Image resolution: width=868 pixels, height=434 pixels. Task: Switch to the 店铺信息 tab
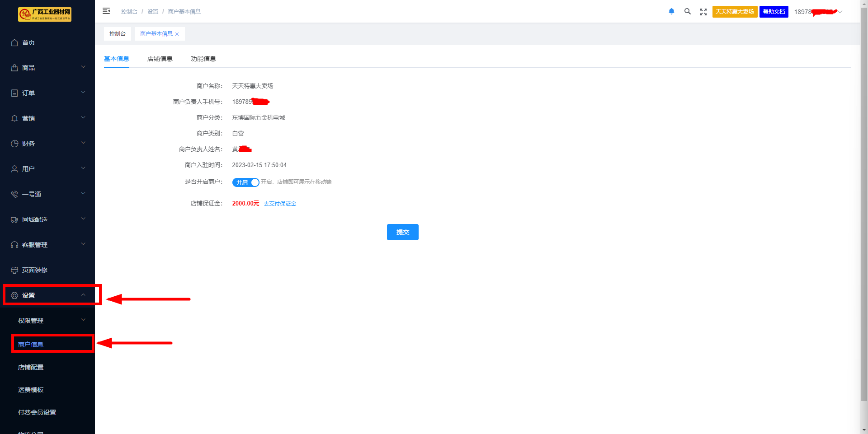point(160,59)
